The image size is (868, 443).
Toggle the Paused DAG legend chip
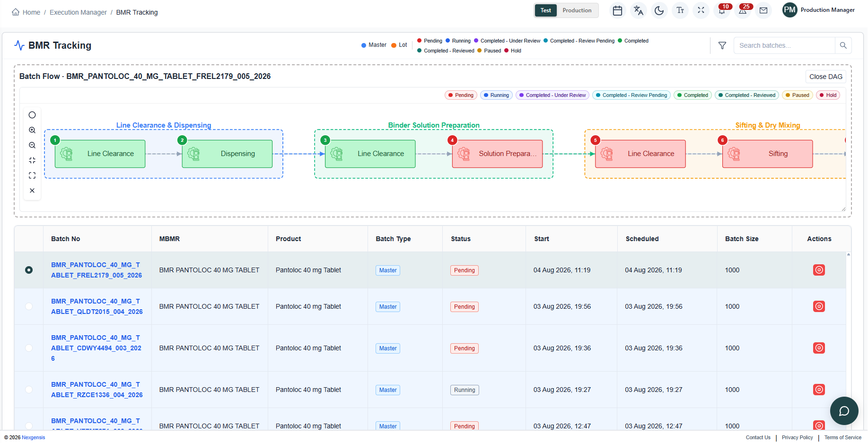point(798,95)
